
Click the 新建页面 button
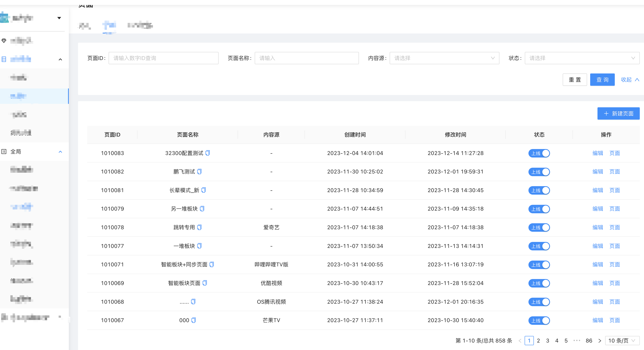618,113
